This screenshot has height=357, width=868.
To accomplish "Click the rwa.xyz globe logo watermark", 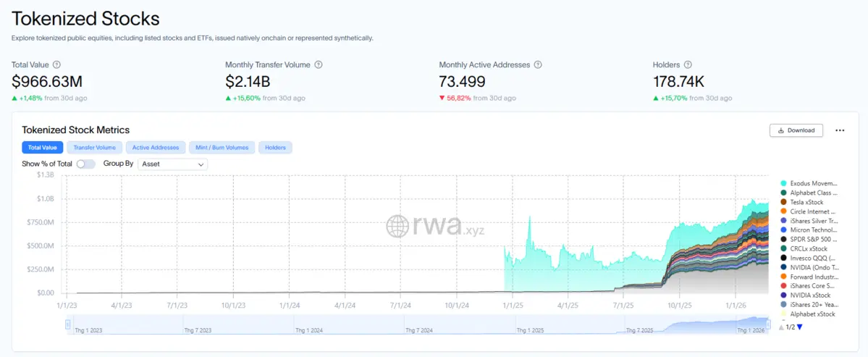I will [x=397, y=226].
